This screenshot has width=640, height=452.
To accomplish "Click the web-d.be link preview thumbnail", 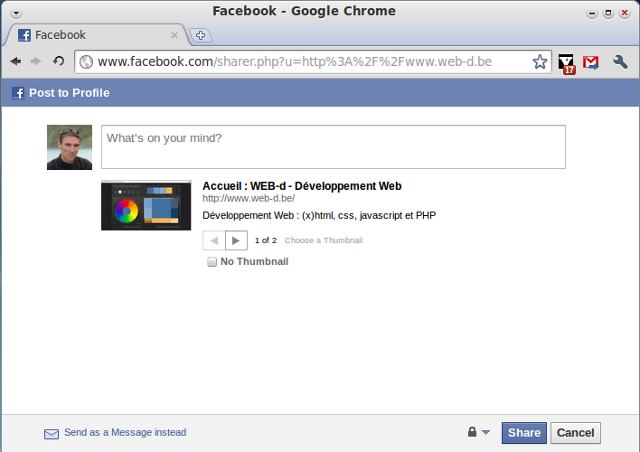I will [146, 206].
